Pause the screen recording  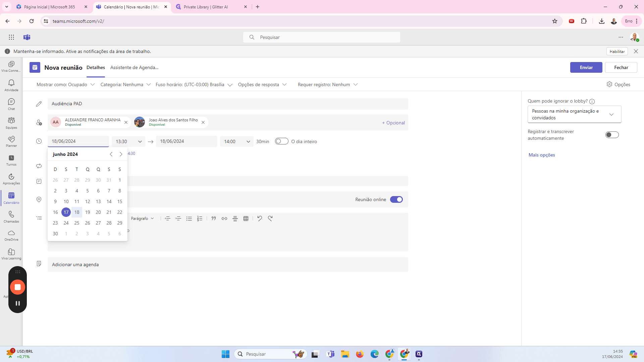18,303
